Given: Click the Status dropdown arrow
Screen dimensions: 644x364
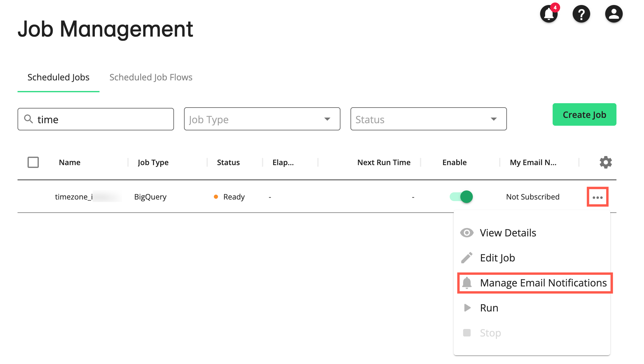Looking at the screenshot, I should (493, 119).
